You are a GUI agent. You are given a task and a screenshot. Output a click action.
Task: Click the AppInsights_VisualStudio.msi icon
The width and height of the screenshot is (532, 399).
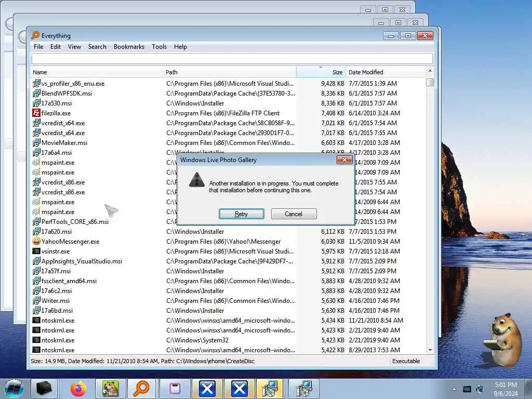(36, 261)
